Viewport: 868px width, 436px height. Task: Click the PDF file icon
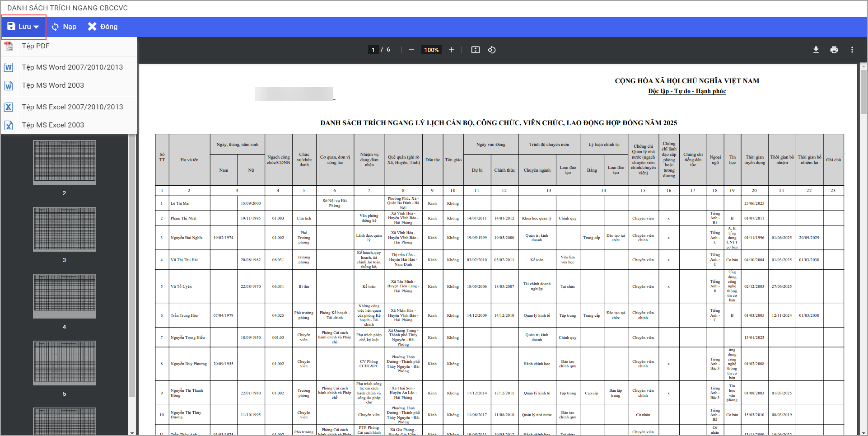click(x=9, y=46)
